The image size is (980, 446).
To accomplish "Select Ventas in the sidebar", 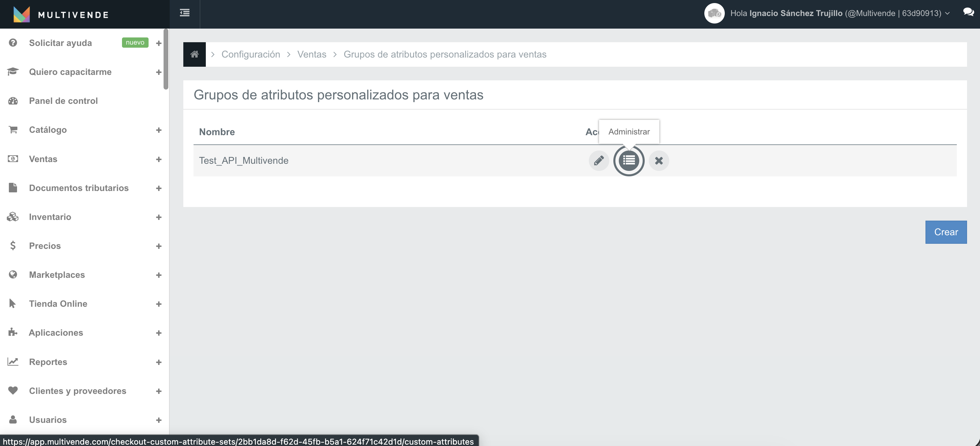I will (x=43, y=159).
